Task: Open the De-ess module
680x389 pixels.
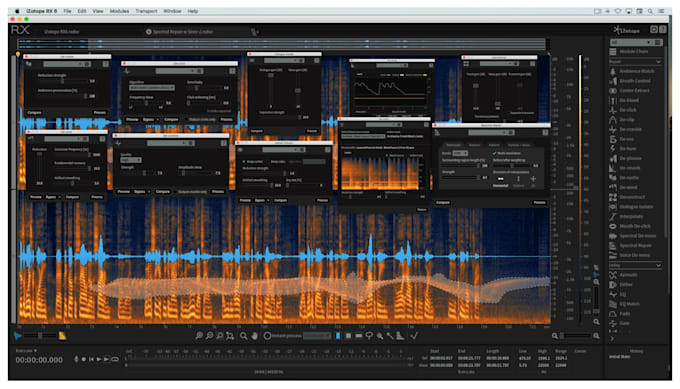Action: (622, 139)
